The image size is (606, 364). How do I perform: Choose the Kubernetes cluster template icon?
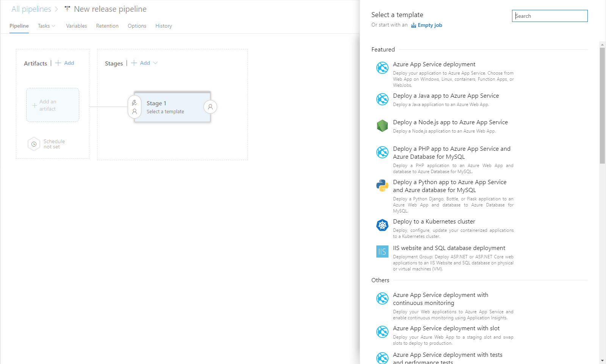pyautogui.click(x=382, y=225)
